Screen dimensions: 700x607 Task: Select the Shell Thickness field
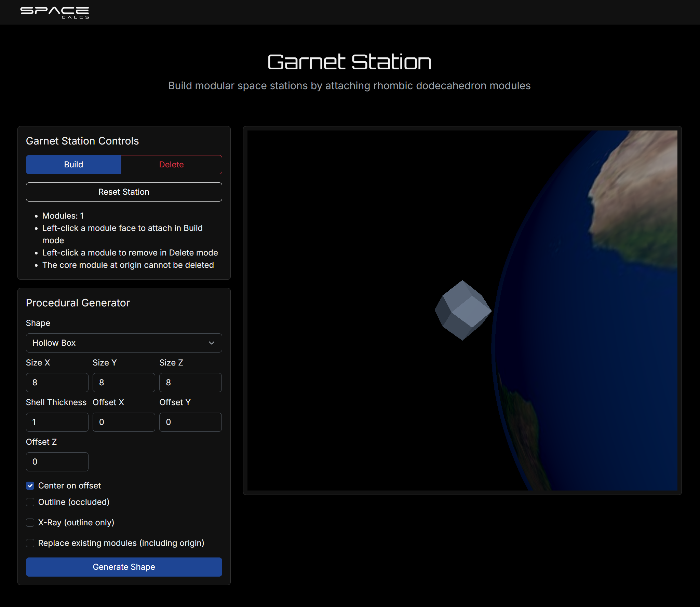point(57,422)
